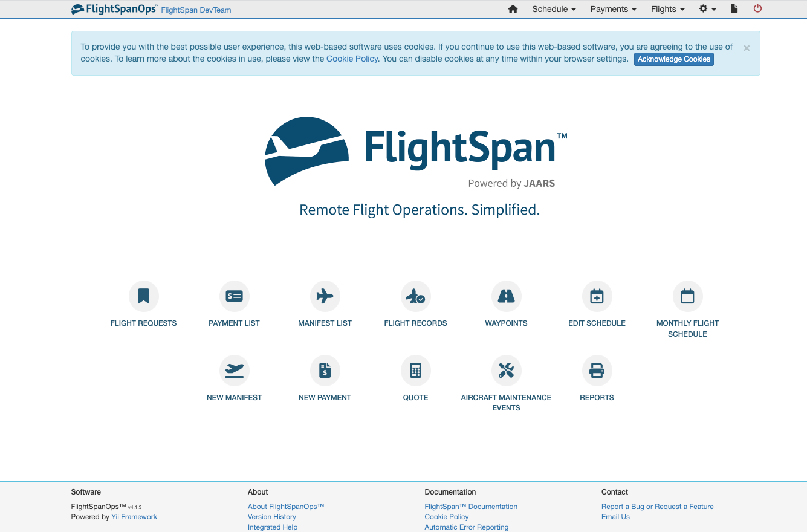Image resolution: width=807 pixels, height=532 pixels.
Task: Open the Cookie Policy link
Action: click(352, 59)
